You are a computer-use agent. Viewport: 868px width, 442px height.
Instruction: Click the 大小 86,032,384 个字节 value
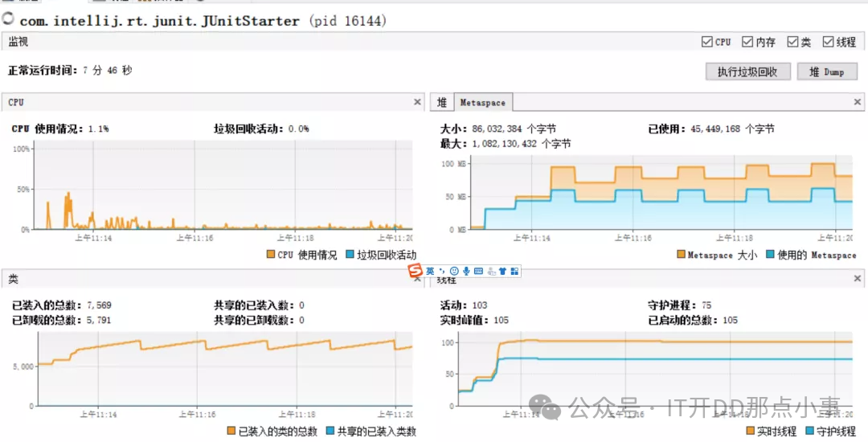497,129
